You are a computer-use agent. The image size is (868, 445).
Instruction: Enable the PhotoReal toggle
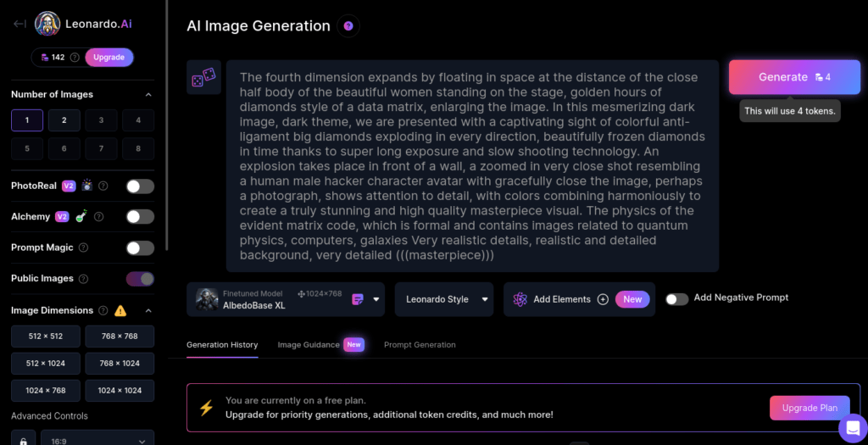click(140, 186)
